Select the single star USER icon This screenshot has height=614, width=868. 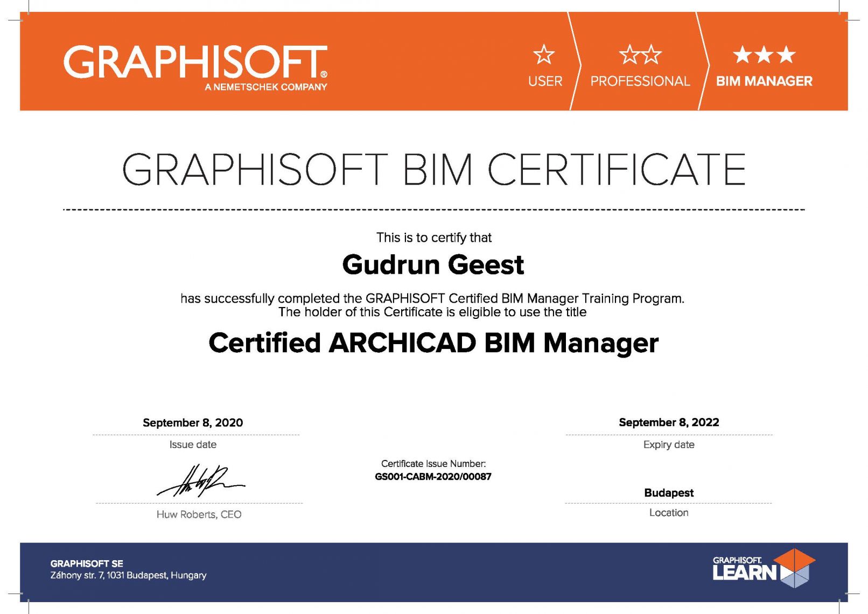tap(544, 54)
